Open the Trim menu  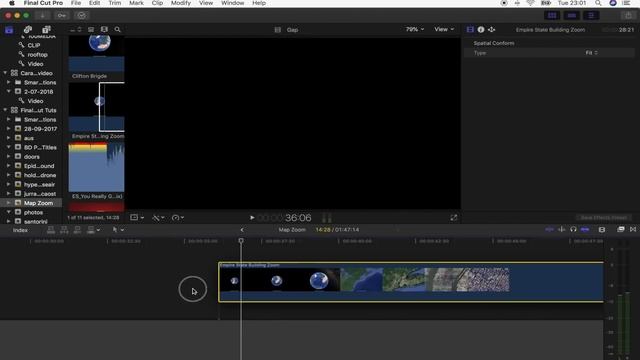(x=115, y=3)
